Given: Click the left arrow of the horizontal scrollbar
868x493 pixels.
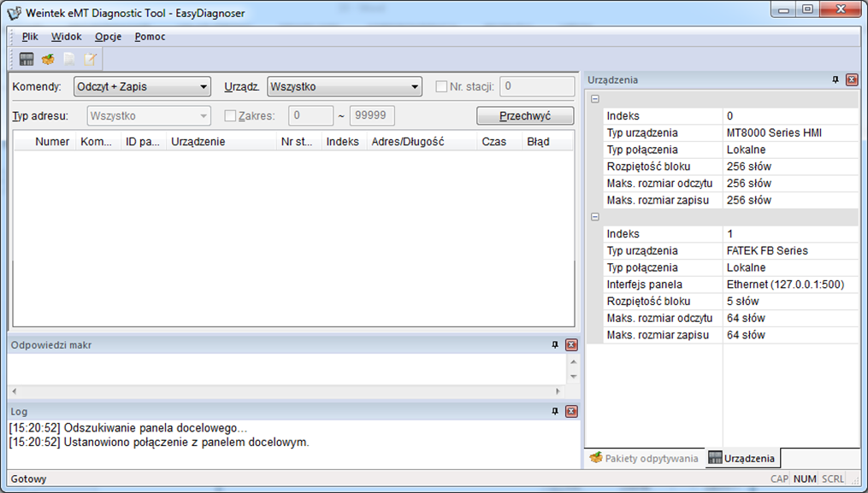Looking at the screenshot, I should (15, 391).
